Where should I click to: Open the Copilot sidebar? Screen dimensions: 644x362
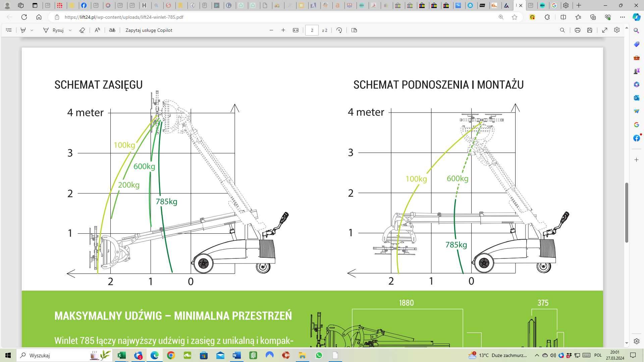[x=636, y=17]
